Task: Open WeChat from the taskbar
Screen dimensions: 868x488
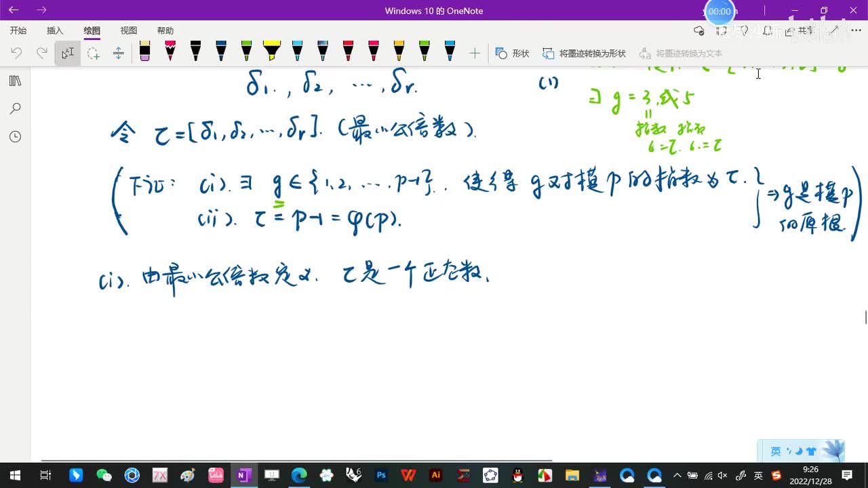Action: (104, 475)
